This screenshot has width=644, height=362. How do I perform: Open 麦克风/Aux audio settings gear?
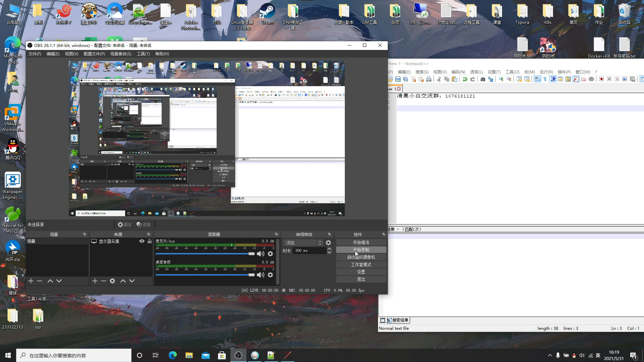point(270,254)
